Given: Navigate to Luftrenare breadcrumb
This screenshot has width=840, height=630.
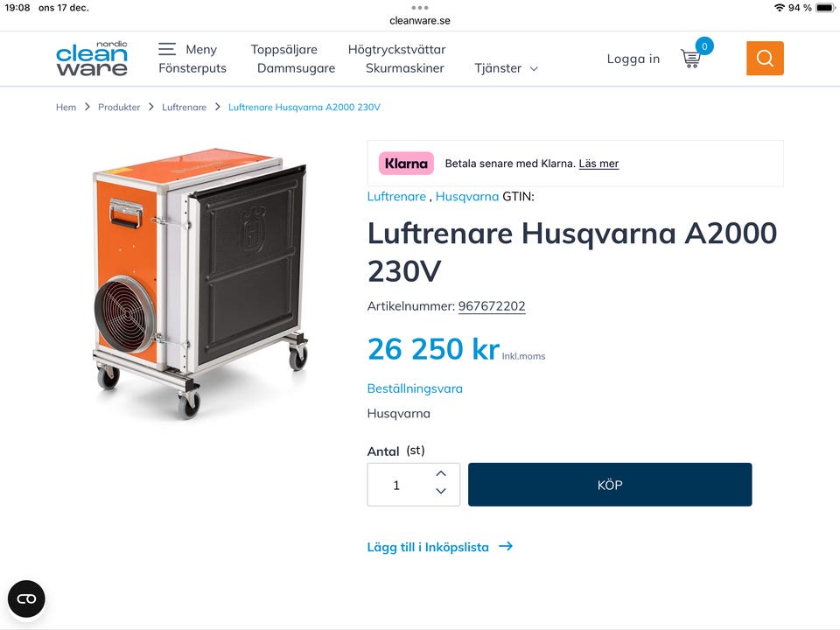Looking at the screenshot, I should pos(184,107).
